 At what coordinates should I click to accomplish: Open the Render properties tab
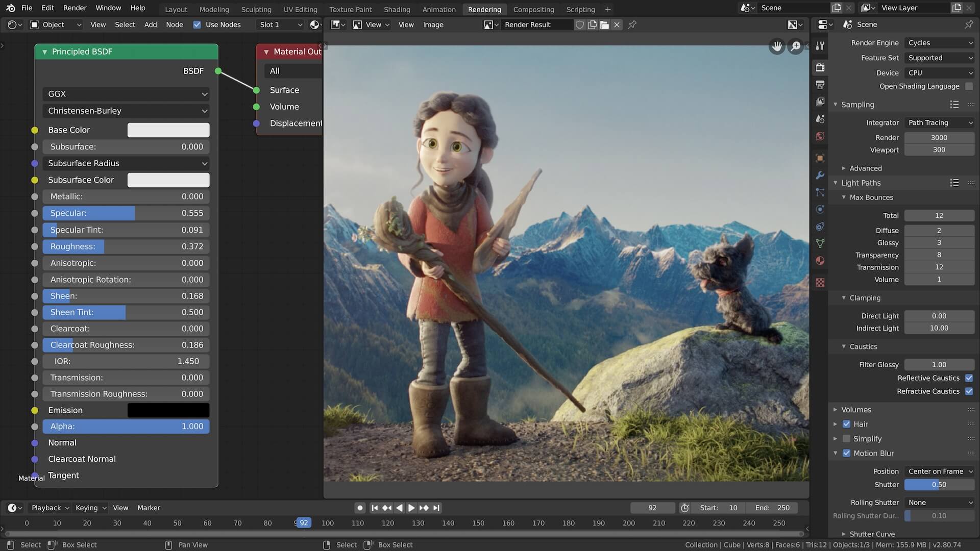click(820, 67)
